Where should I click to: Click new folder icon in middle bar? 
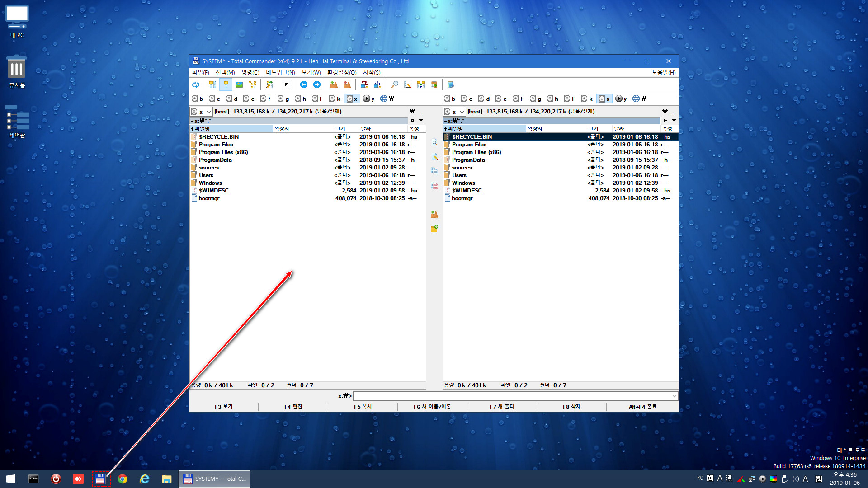click(434, 229)
